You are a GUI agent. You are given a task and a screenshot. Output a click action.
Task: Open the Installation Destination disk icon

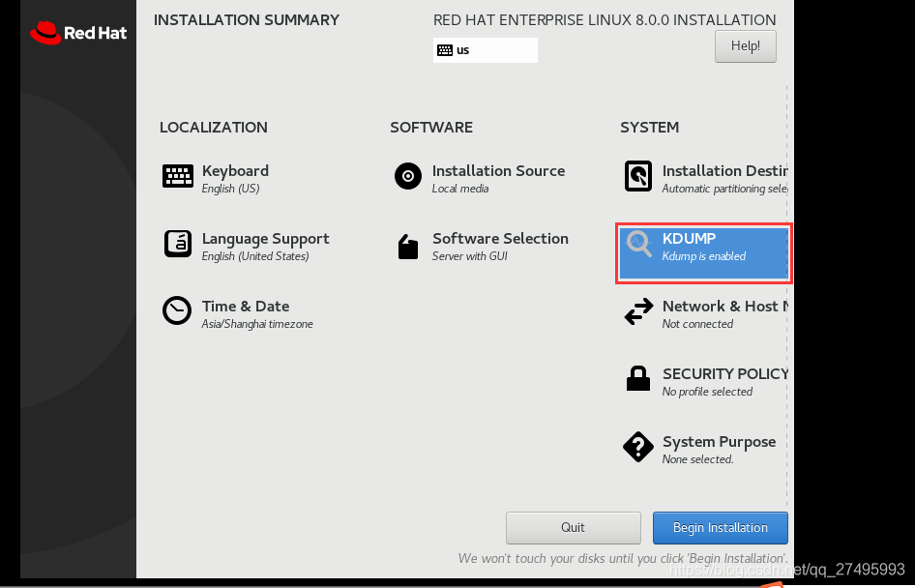[637, 176]
